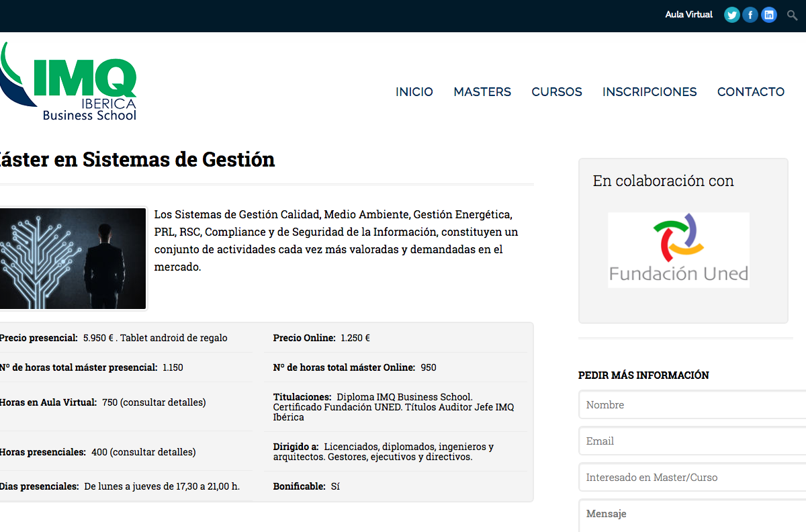Click the 'Precio presencial' label
Image resolution: width=806 pixels, height=532 pixels.
[39, 338]
